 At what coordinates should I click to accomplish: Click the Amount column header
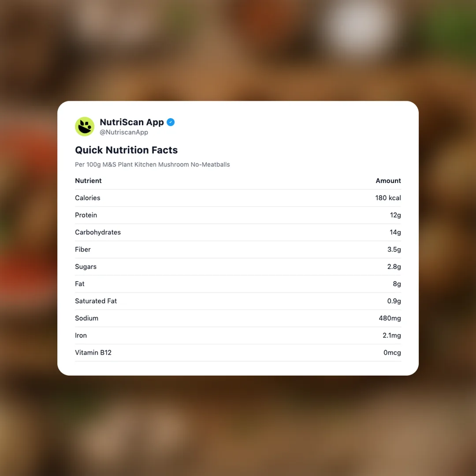coord(388,181)
